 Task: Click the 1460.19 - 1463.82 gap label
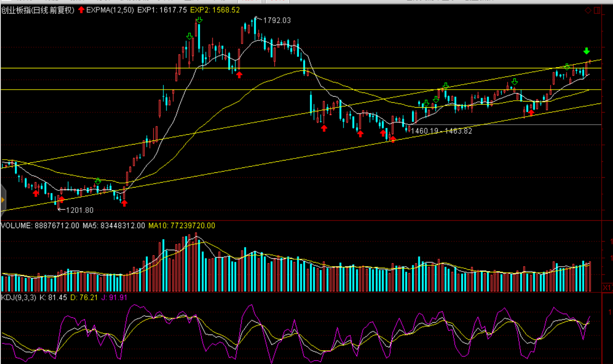click(441, 131)
